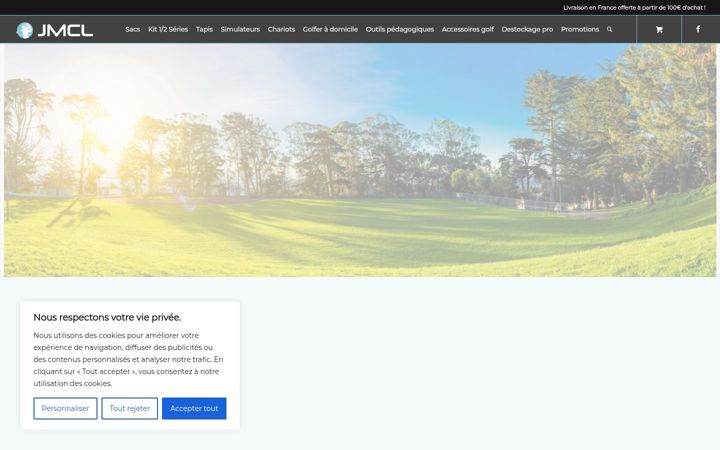Click the Personnaliser cookie button
The height and width of the screenshot is (450, 720).
(x=65, y=408)
